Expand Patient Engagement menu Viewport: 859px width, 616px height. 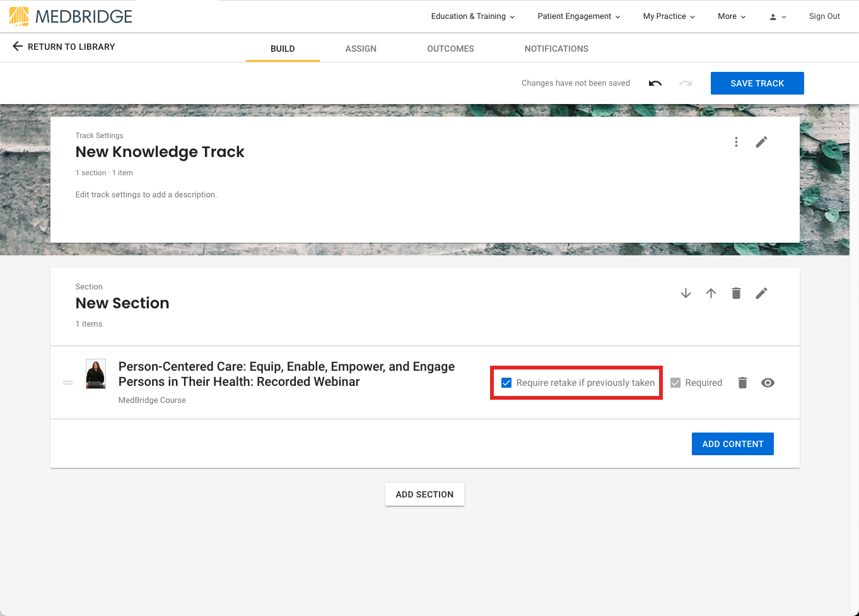[578, 16]
